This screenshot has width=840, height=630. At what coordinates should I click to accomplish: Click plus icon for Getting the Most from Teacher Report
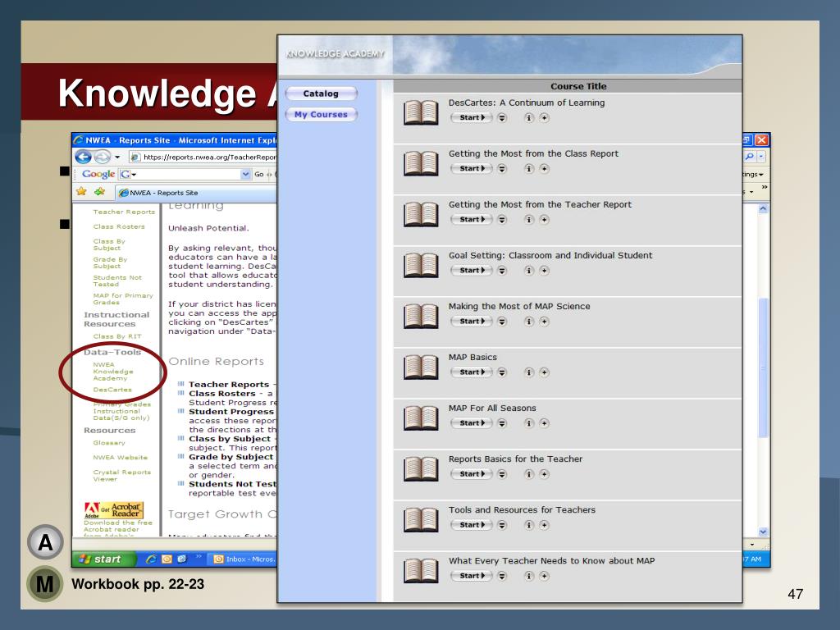tap(545, 220)
